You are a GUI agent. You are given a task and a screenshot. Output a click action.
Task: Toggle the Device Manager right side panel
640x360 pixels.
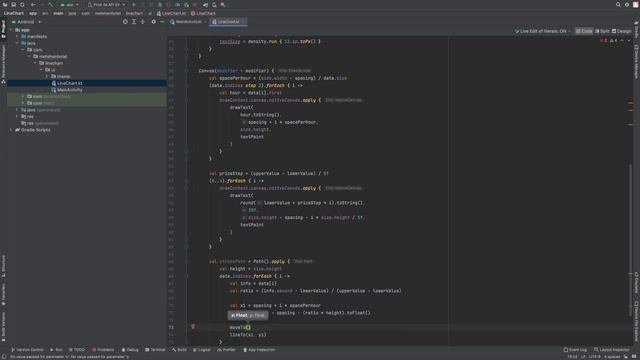point(636,61)
